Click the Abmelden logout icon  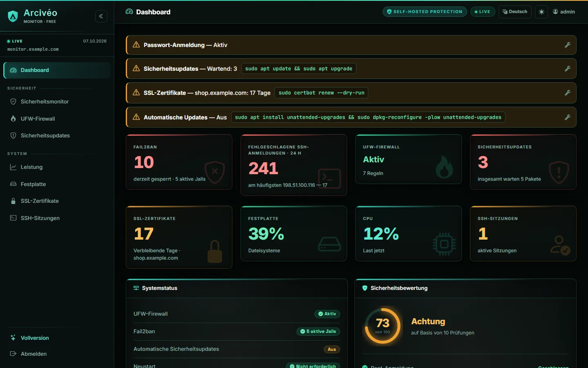click(x=13, y=354)
